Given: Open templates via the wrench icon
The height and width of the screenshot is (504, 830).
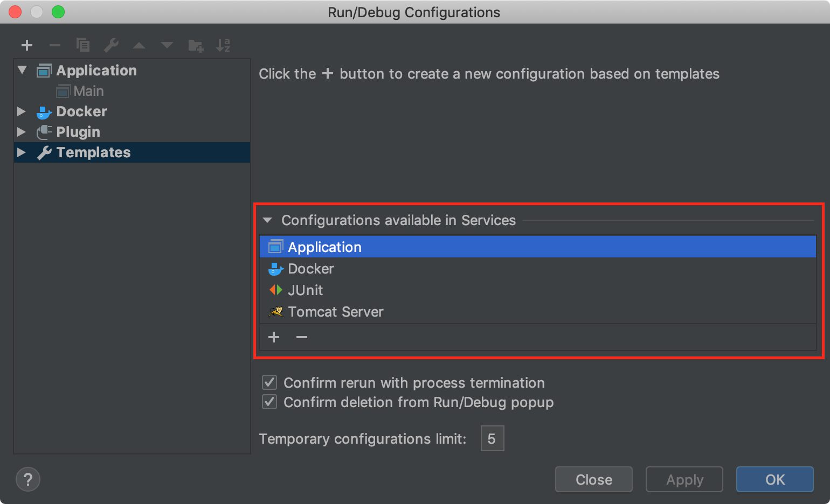Looking at the screenshot, I should (111, 45).
